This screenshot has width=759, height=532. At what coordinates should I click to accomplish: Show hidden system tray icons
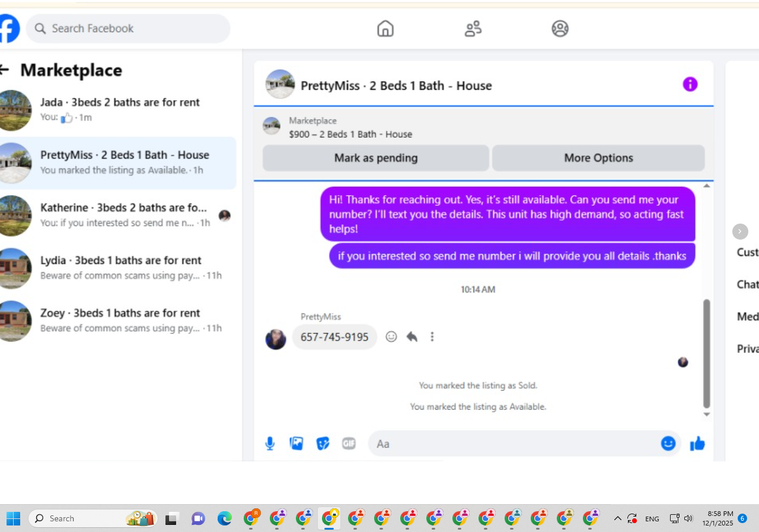pos(617,518)
